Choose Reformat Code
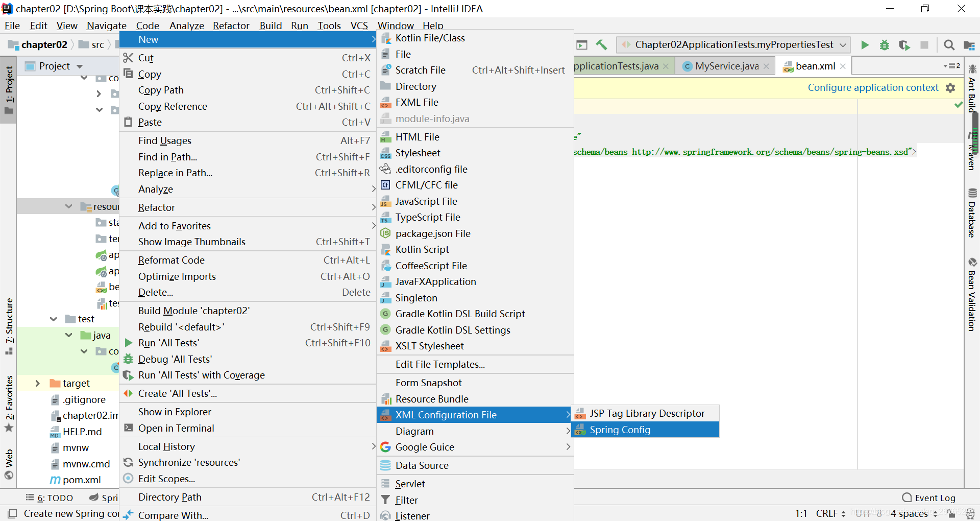This screenshot has width=980, height=521. (x=248, y=260)
